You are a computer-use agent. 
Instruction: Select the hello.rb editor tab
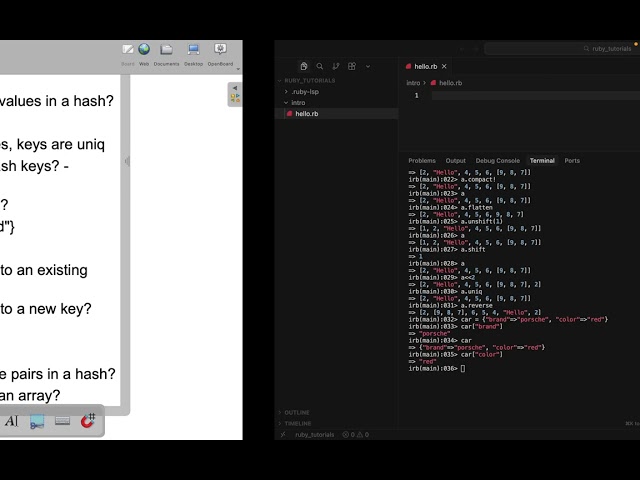pyautogui.click(x=425, y=66)
